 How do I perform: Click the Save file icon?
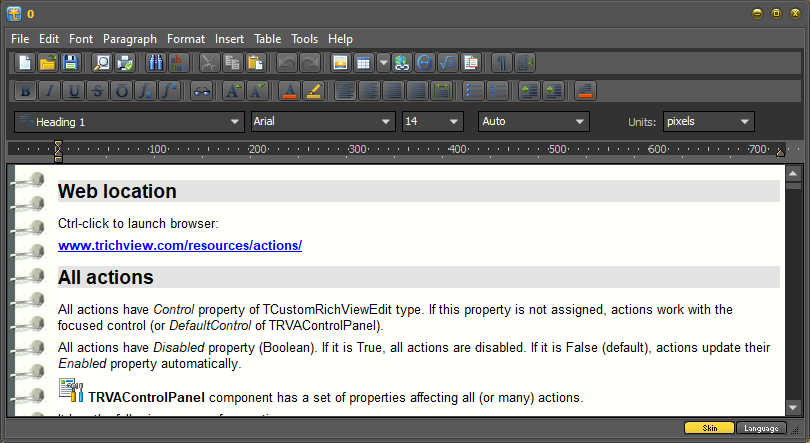[x=71, y=63]
